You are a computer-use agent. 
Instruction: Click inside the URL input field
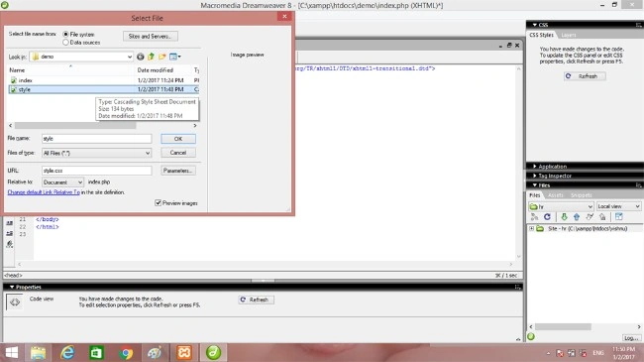[x=96, y=171]
